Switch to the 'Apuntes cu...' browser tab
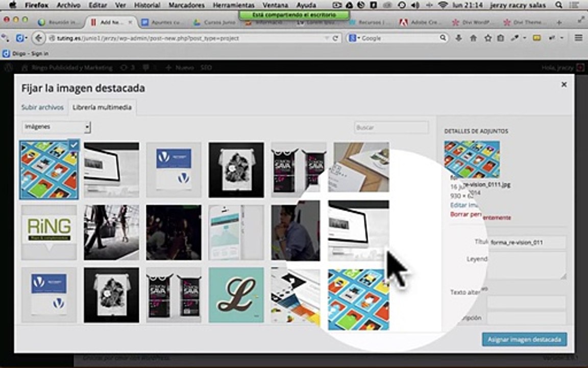Viewport: 588px width, 368px height. pos(162,22)
